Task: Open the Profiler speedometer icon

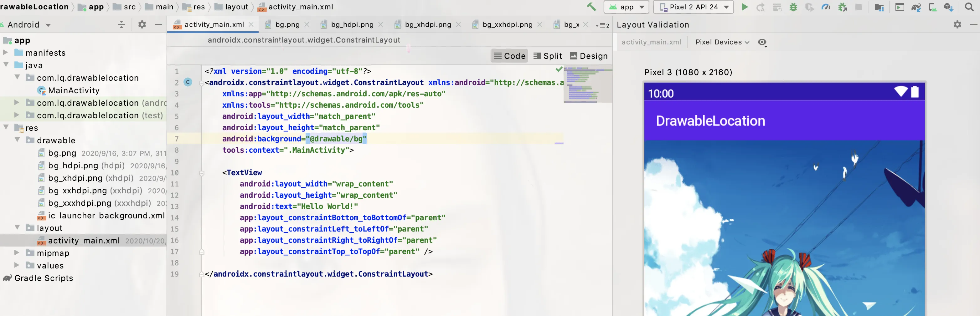Action: click(826, 7)
